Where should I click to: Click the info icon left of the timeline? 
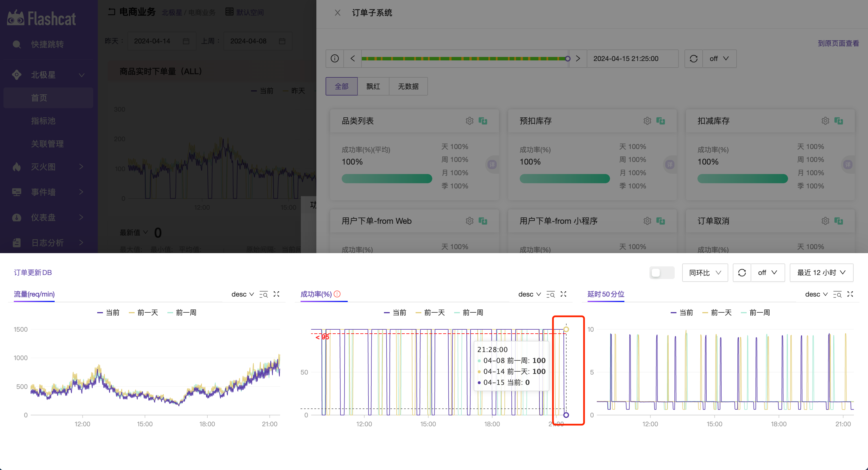click(x=334, y=58)
